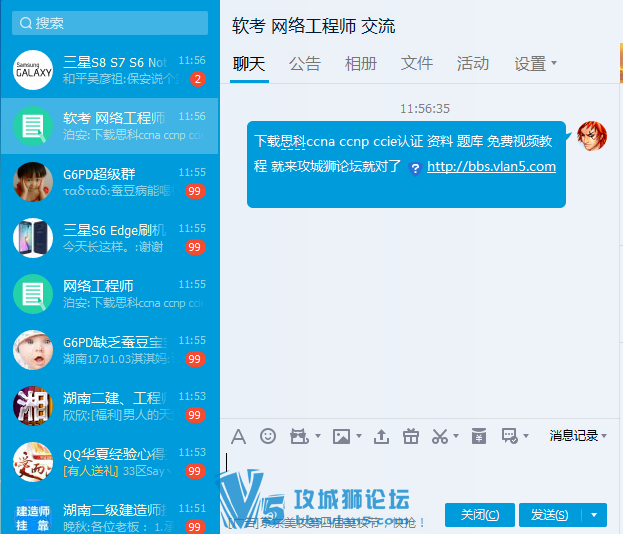This screenshot has height=534, width=623.
Task: Click the upload file icon
Action: click(x=381, y=436)
